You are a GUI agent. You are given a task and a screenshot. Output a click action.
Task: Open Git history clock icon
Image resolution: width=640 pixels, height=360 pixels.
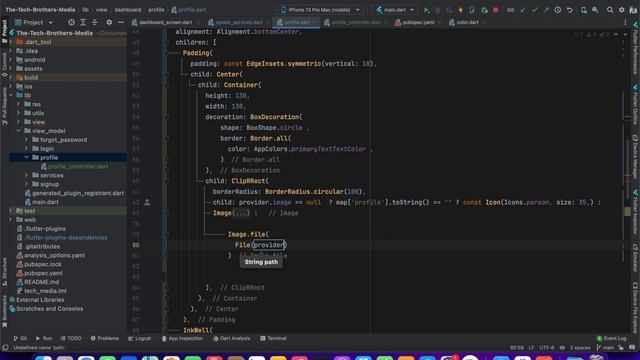click(x=558, y=10)
